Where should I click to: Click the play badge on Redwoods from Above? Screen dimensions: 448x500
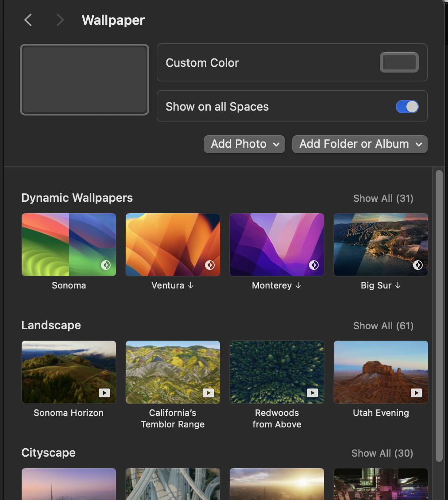coord(313,393)
